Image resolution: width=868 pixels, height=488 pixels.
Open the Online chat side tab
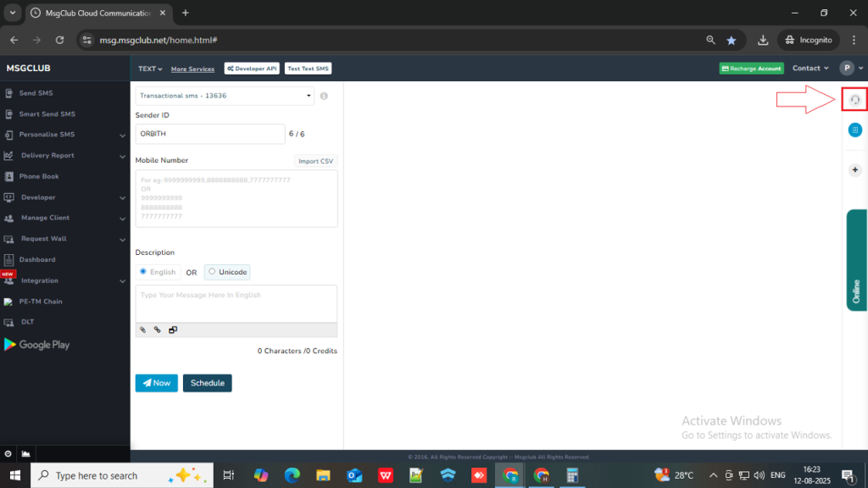click(x=856, y=260)
